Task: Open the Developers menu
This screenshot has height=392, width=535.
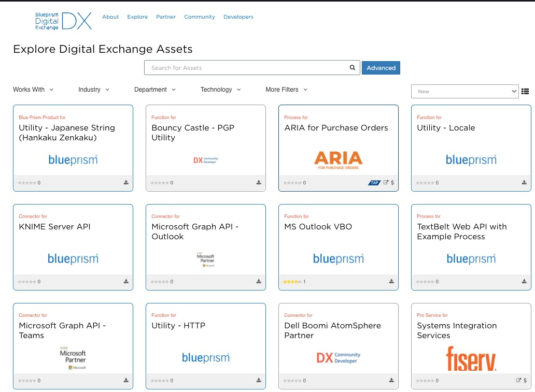Action: [x=238, y=17]
